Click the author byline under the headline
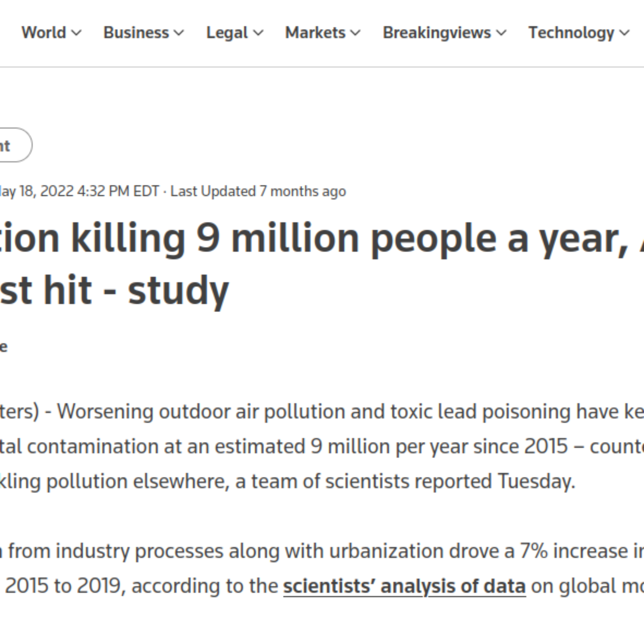The height and width of the screenshot is (644, 644). tap(4, 347)
